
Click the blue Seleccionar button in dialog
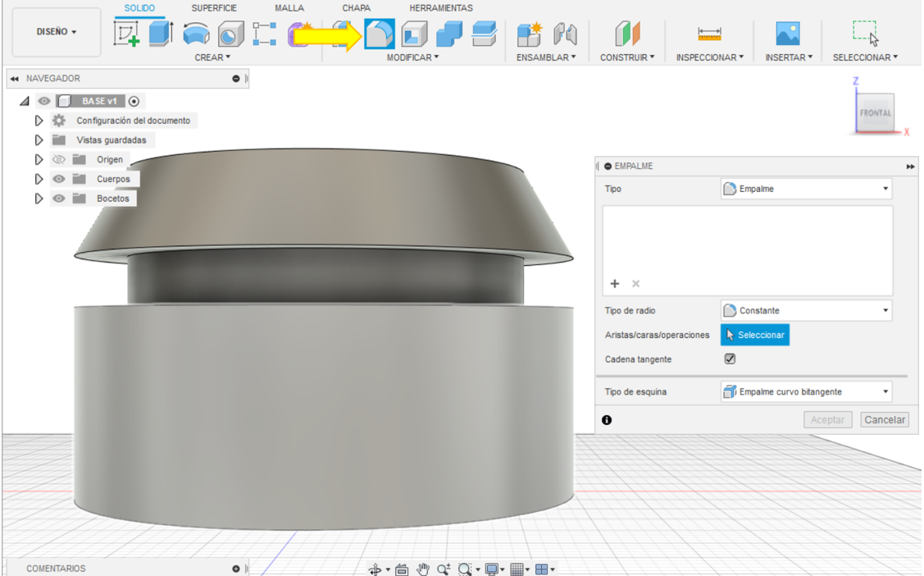(755, 335)
